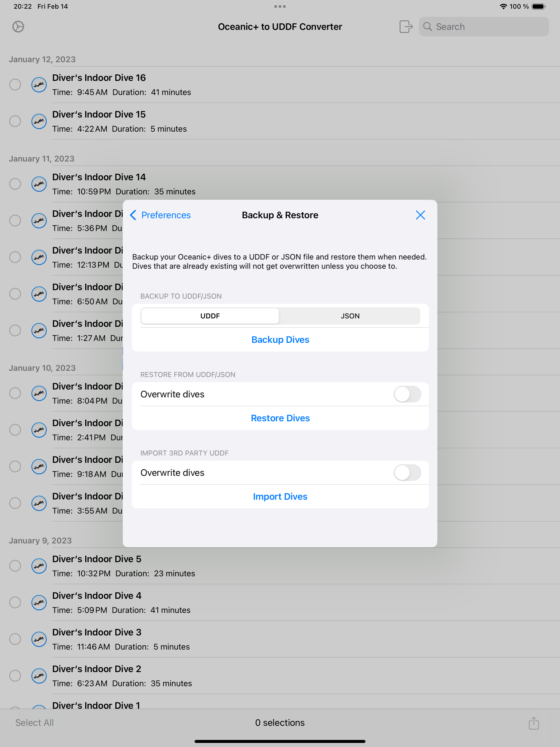This screenshot has height=747, width=560.
Task: Select checkbox for 5:36 PM dive
Action: click(x=15, y=220)
